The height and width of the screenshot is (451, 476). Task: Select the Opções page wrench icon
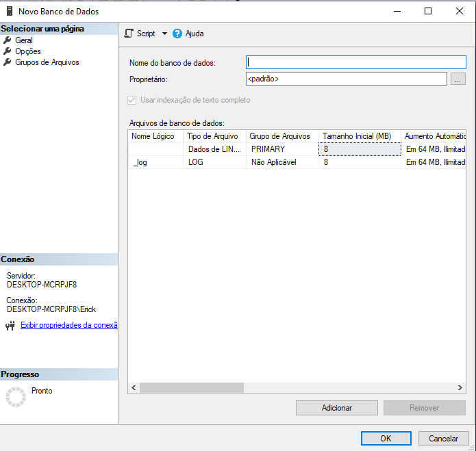[8, 51]
